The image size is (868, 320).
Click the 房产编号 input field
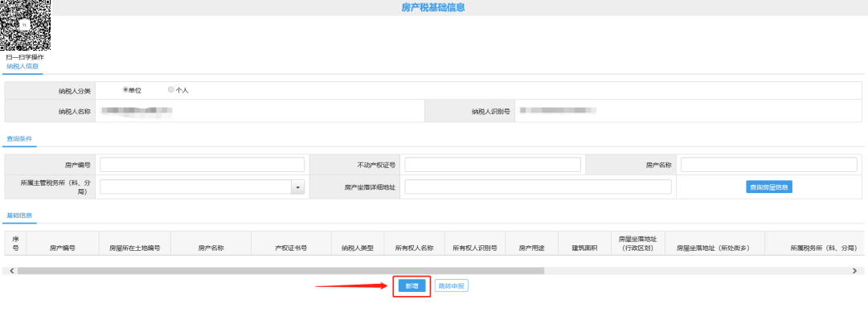point(202,165)
